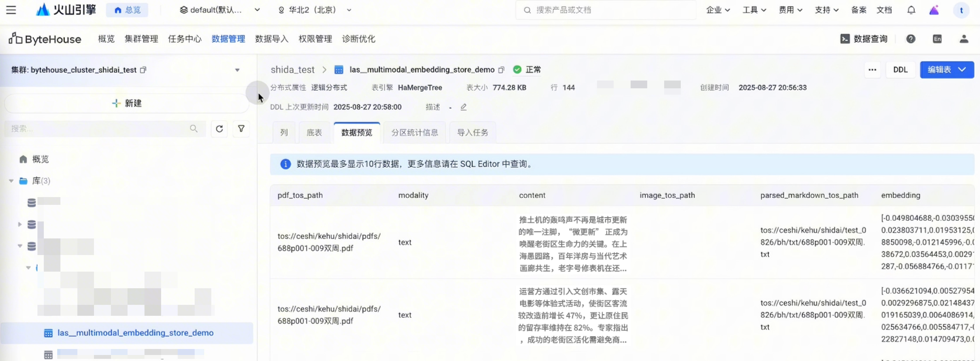Image resolution: width=980 pixels, height=361 pixels.
Task: Click the 总览 home button
Action: (127, 10)
